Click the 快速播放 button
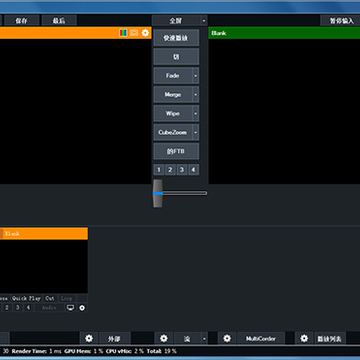 176,38
